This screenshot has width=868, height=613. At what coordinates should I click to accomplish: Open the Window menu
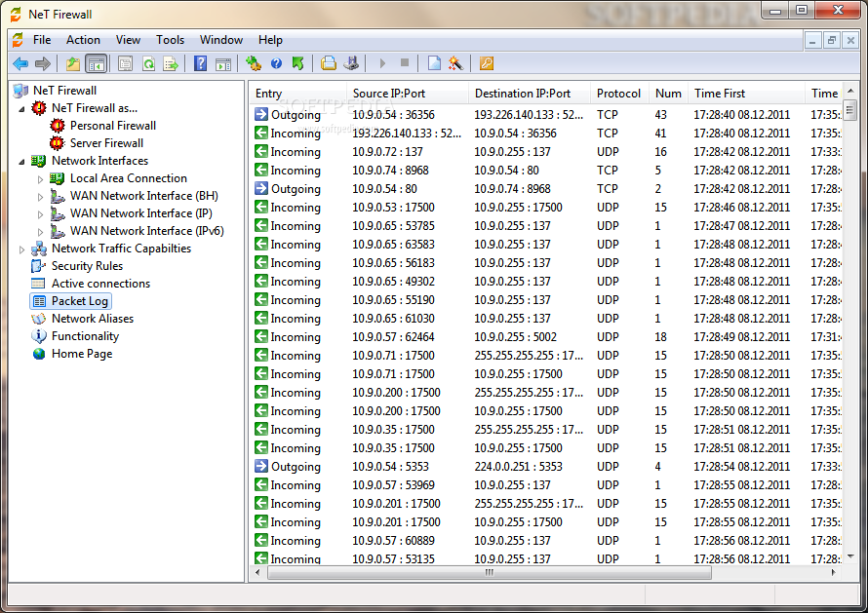click(220, 40)
